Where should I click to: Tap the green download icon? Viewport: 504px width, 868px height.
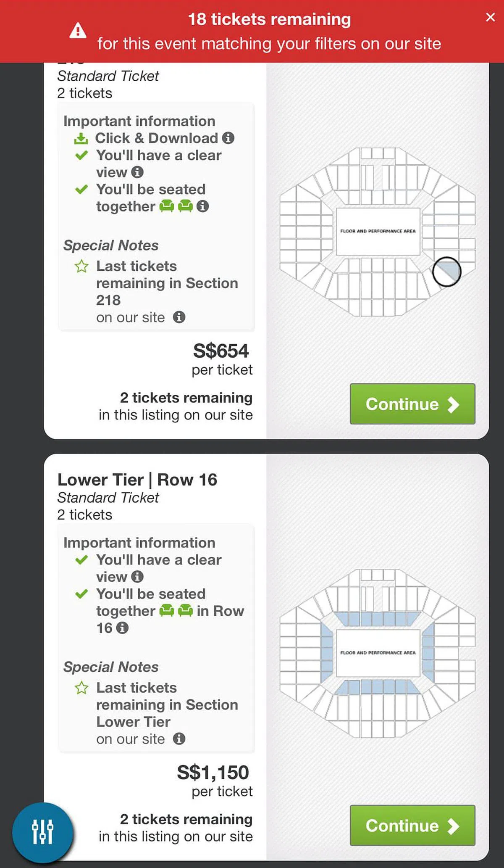tap(81, 138)
